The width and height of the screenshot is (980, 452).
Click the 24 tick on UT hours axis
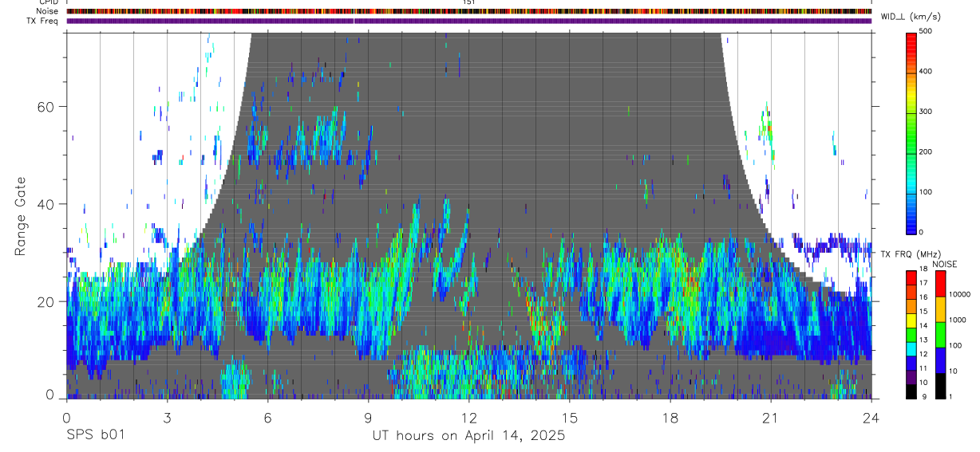(x=871, y=417)
